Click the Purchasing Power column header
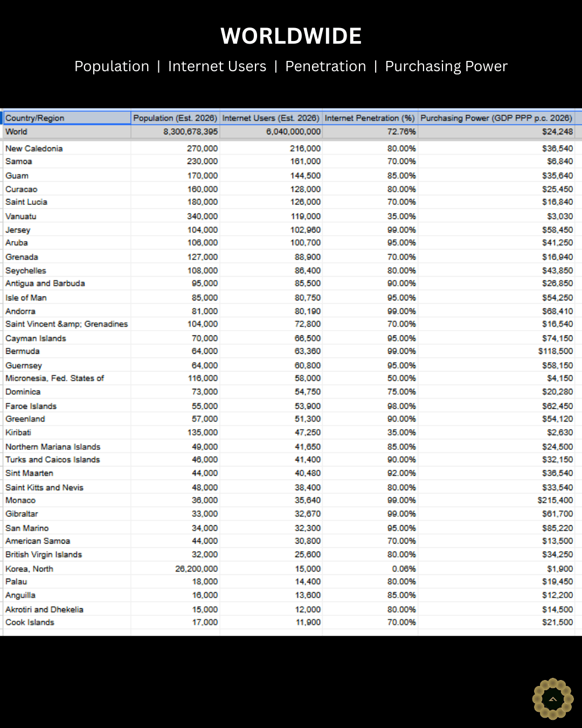Screen dimensions: 582x728 pyautogui.click(x=496, y=118)
